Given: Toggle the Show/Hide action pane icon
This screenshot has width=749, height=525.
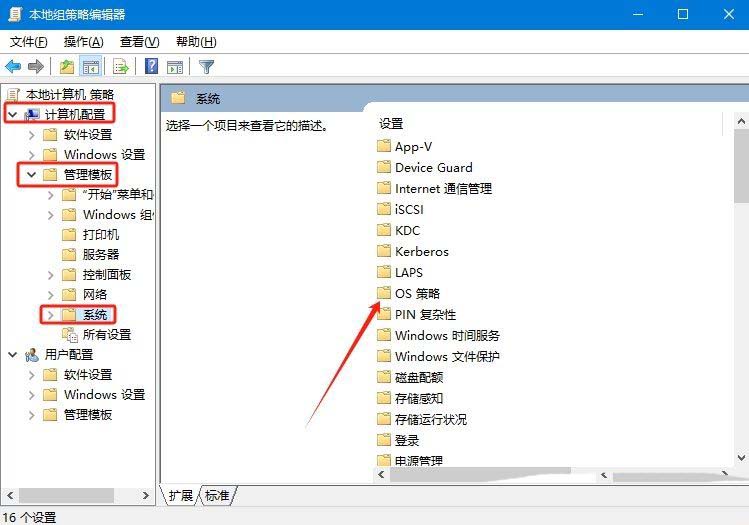Looking at the screenshot, I should tap(175, 67).
